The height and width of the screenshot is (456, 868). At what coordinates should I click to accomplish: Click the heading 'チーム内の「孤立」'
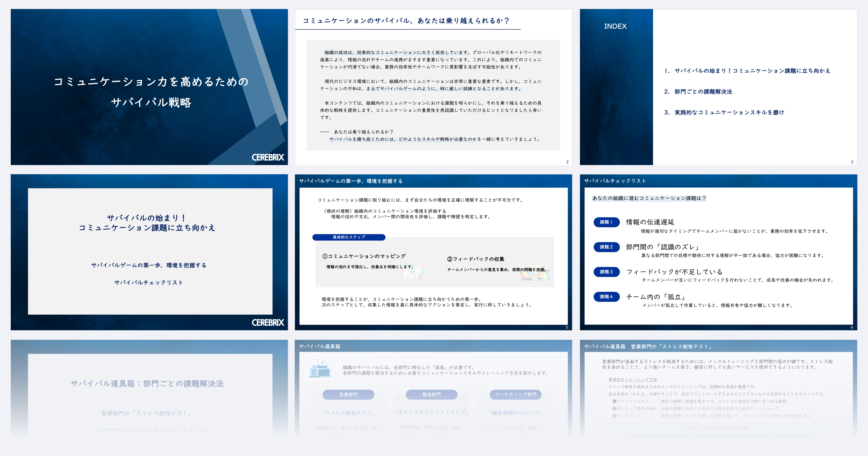click(x=656, y=297)
